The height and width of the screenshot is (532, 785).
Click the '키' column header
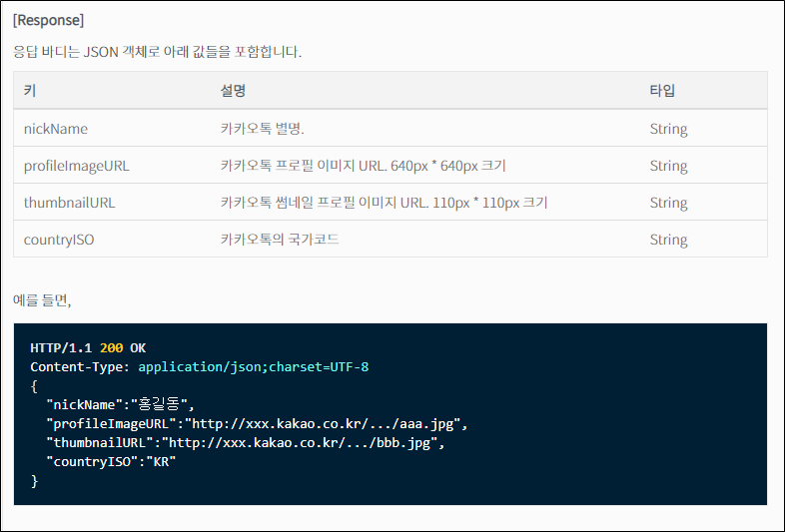click(30, 91)
